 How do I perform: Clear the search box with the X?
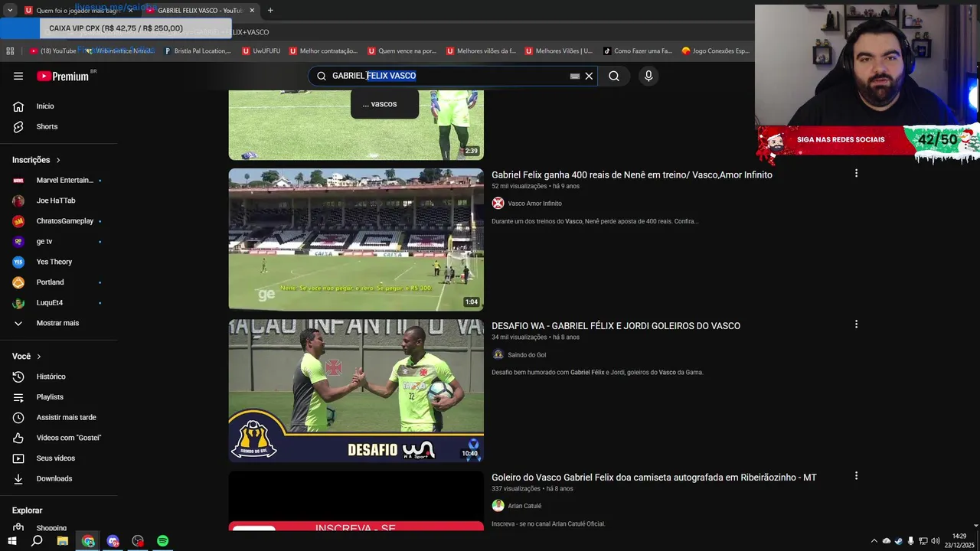pyautogui.click(x=589, y=76)
